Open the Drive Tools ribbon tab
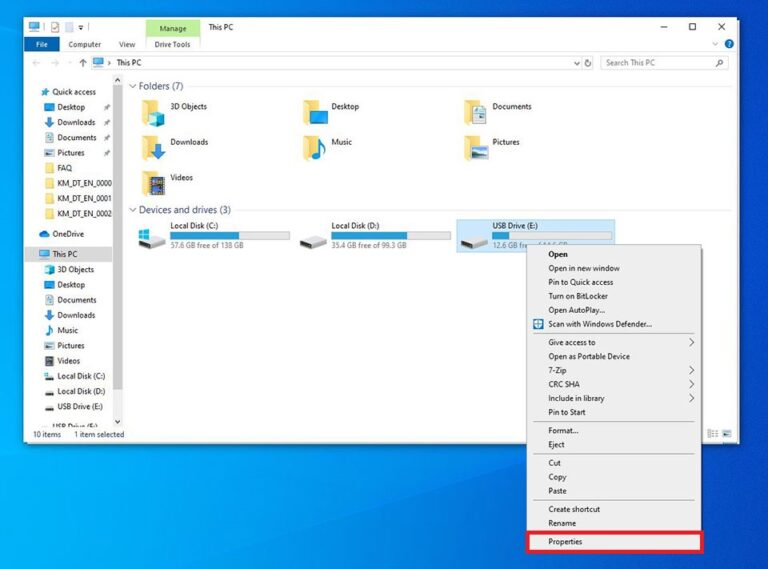Screen dimensions: 768x569 pos(172,45)
